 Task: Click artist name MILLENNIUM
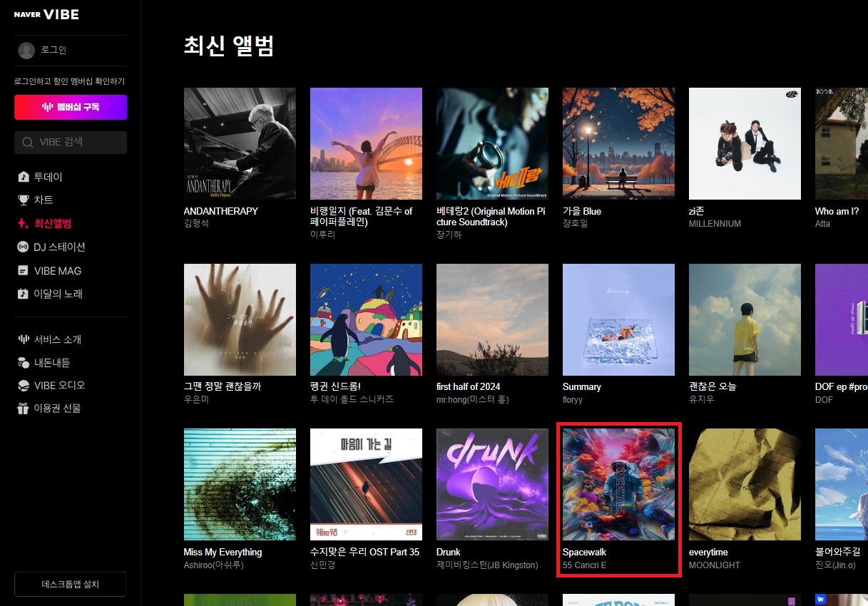pyautogui.click(x=715, y=224)
